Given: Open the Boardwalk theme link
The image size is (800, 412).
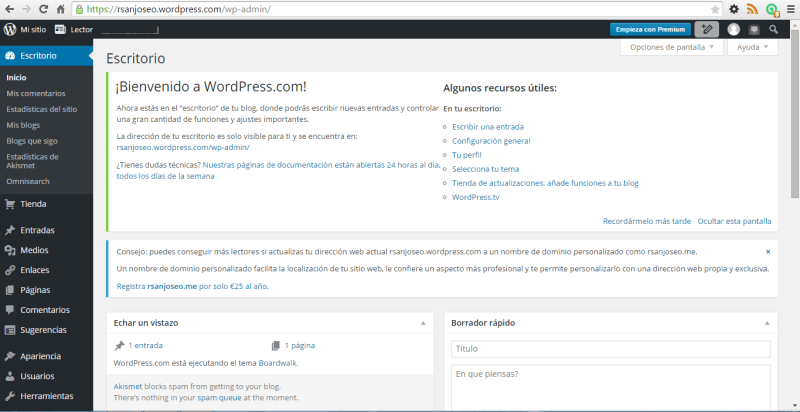Looking at the screenshot, I should [x=278, y=364].
